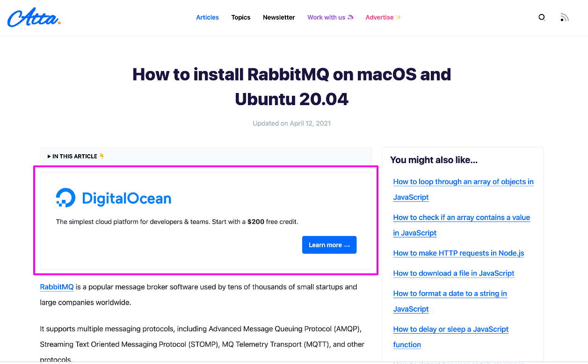The image size is (588, 364).
Task: Open the Newsletter nav item
Action: [279, 17]
